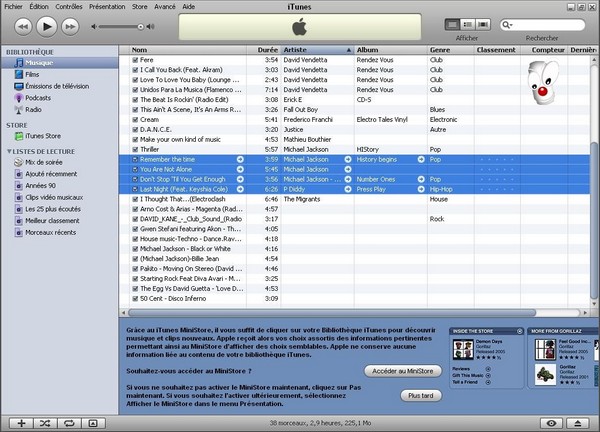Sort by the Classement column header

497,50
